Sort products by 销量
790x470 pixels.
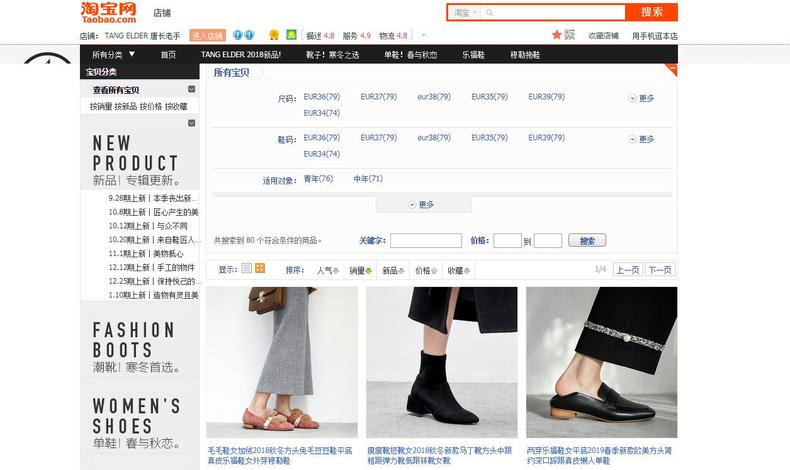click(x=360, y=271)
